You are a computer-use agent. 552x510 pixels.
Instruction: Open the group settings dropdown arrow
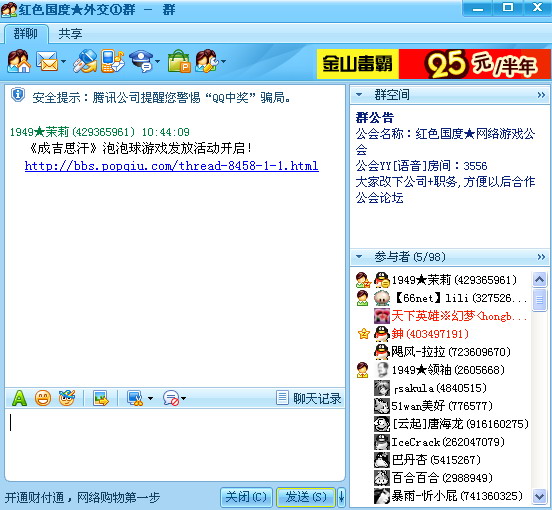tap(223, 62)
